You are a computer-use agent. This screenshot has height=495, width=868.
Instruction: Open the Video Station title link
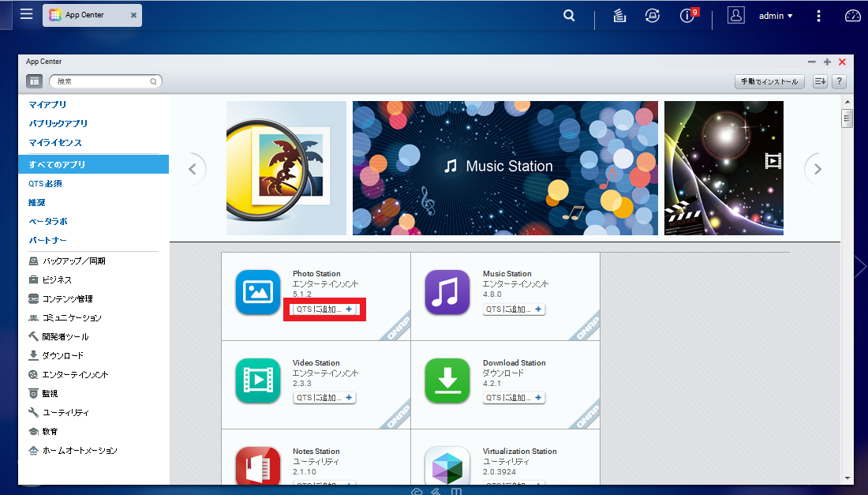tap(316, 362)
